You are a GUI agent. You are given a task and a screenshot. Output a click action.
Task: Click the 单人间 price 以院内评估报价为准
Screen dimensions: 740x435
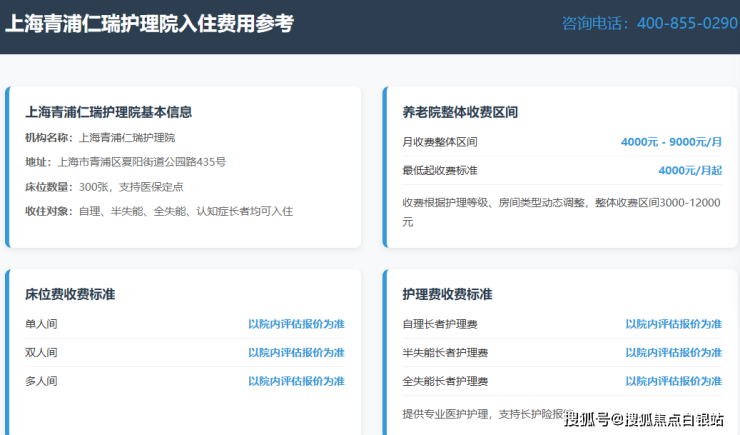[x=296, y=324]
